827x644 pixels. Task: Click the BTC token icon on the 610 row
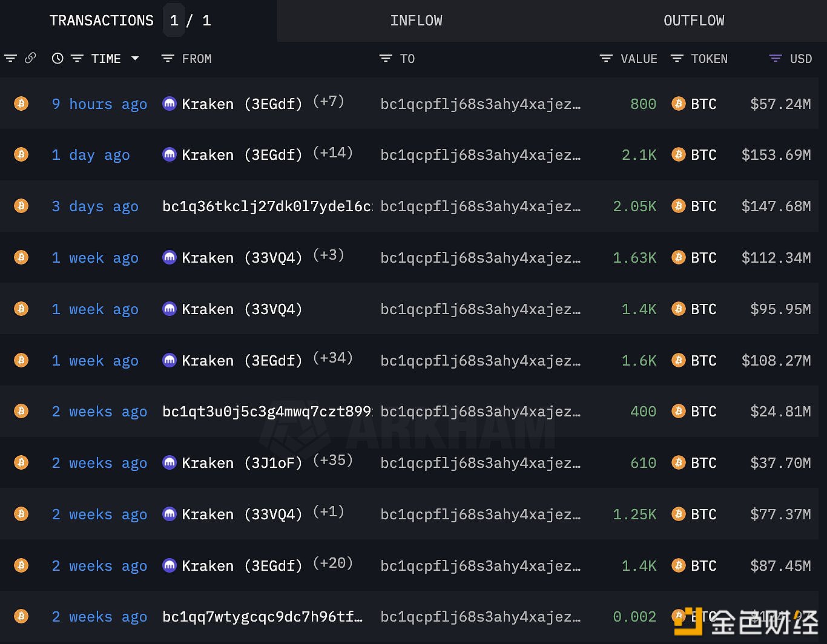coord(678,463)
